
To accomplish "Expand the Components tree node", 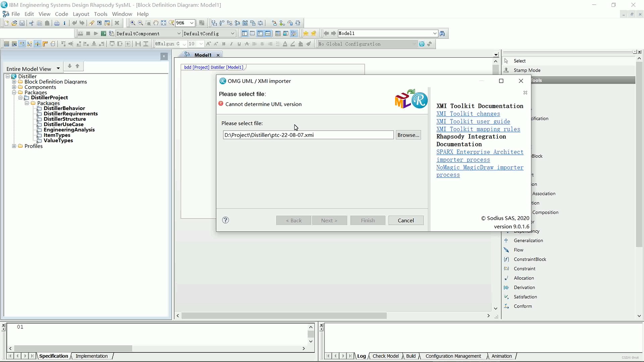I will [14, 87].
